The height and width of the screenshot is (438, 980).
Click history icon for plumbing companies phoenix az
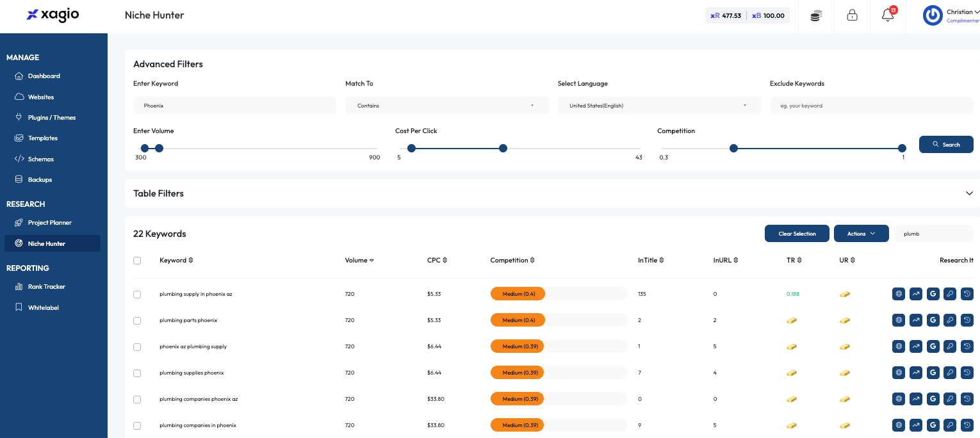pos(967,399)
